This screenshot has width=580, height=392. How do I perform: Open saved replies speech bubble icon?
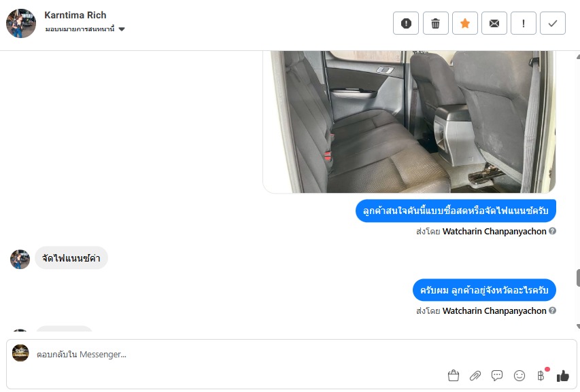pyautogui.click(x=497, y=376)
